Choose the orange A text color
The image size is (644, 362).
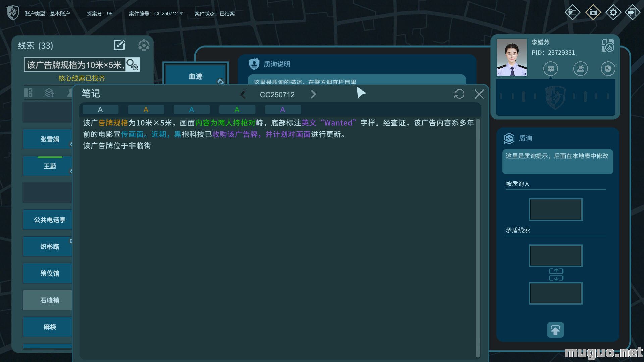[x=146, y=110]
